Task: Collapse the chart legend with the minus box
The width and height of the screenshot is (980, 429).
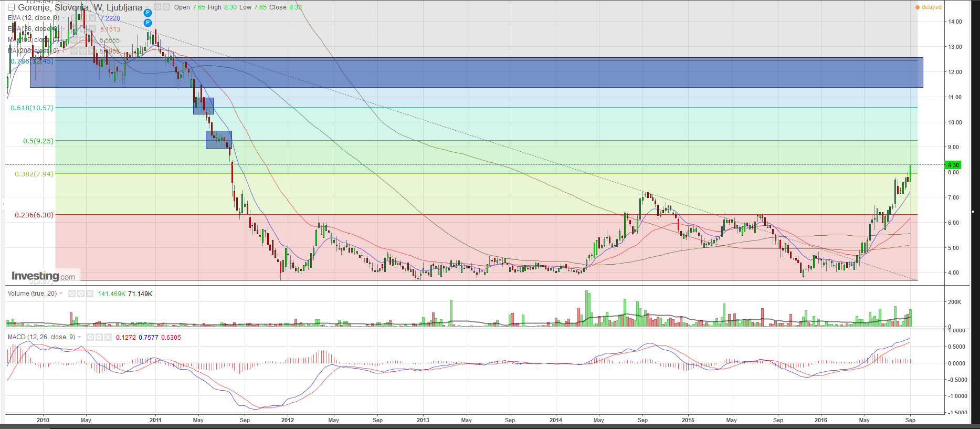Action: [x=11, y=7]
